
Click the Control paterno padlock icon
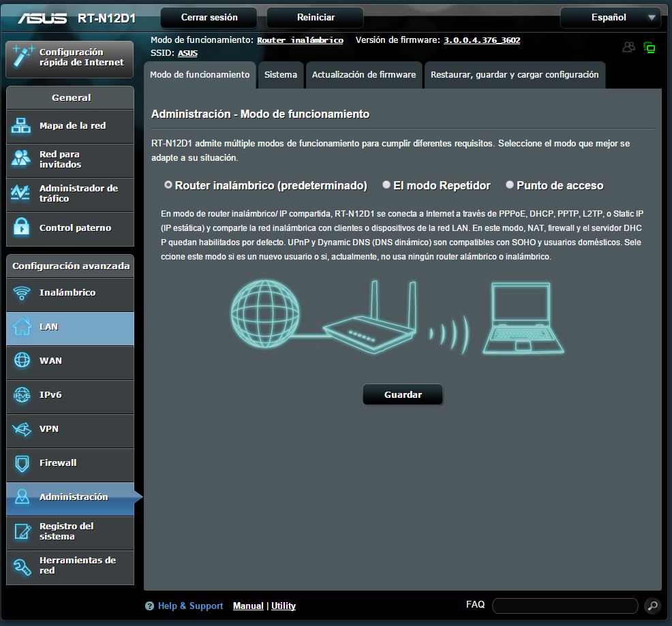click(22, 228)
